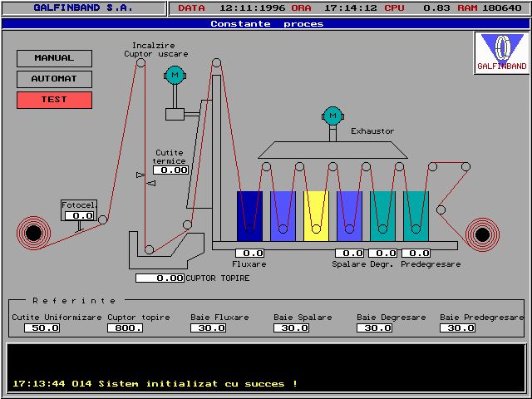Click the drying oven tower column

(x=216, y=158)
